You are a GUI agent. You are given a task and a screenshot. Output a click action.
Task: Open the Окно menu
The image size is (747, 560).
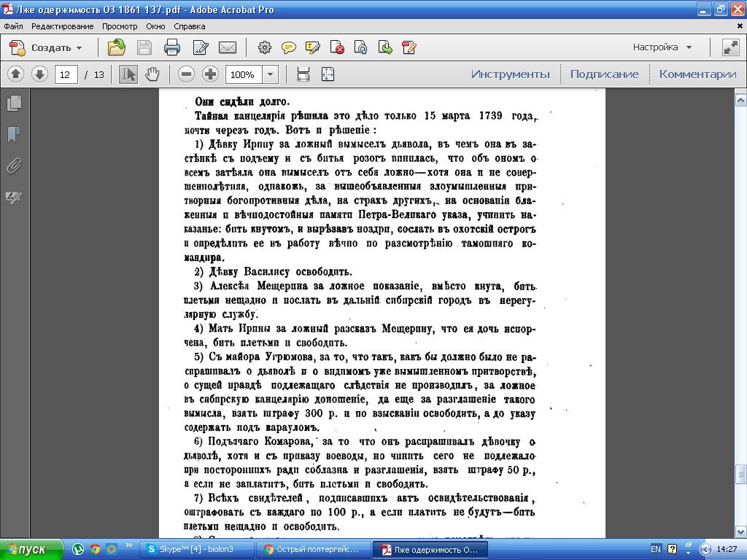pos(155,26)
